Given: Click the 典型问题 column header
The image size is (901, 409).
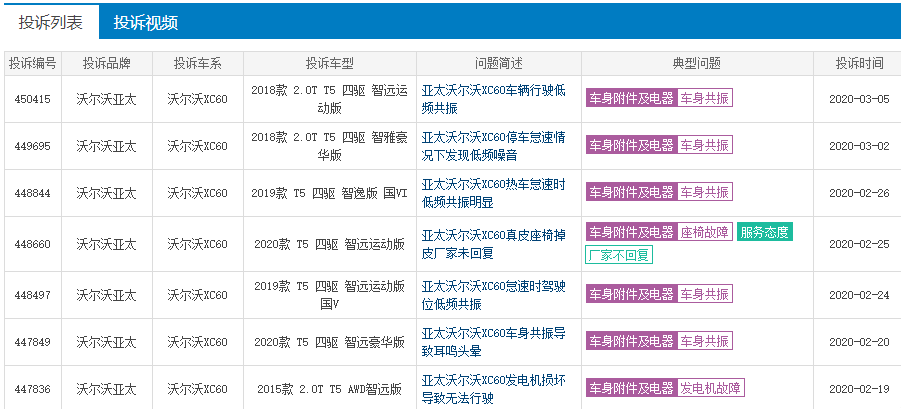Looking at the screenshot, I should click(x=697, y=63).
